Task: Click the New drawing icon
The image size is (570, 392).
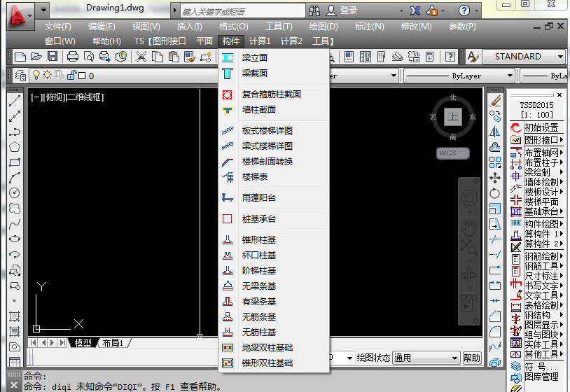Action: [20, 57]
